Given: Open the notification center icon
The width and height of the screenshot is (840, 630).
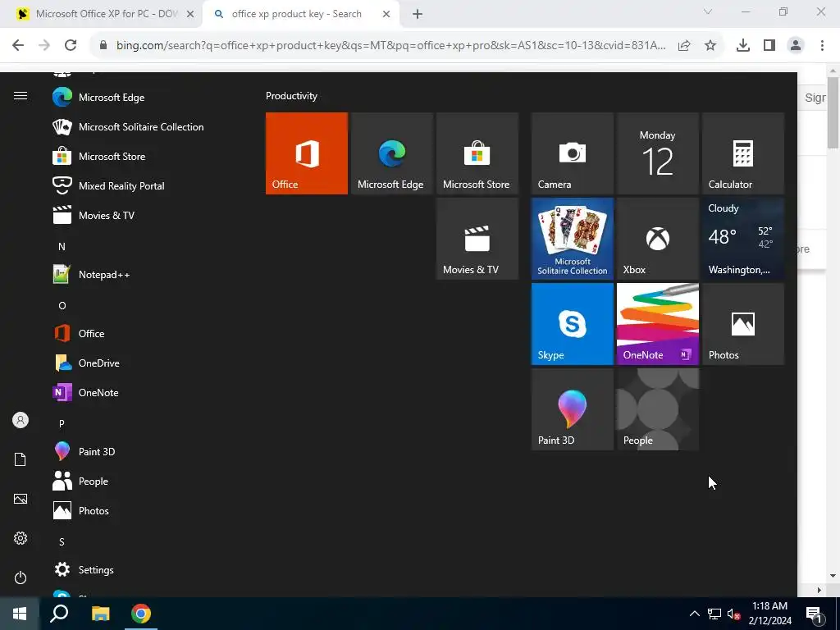Looking at the screenshot, I should [x=814, y=614].
